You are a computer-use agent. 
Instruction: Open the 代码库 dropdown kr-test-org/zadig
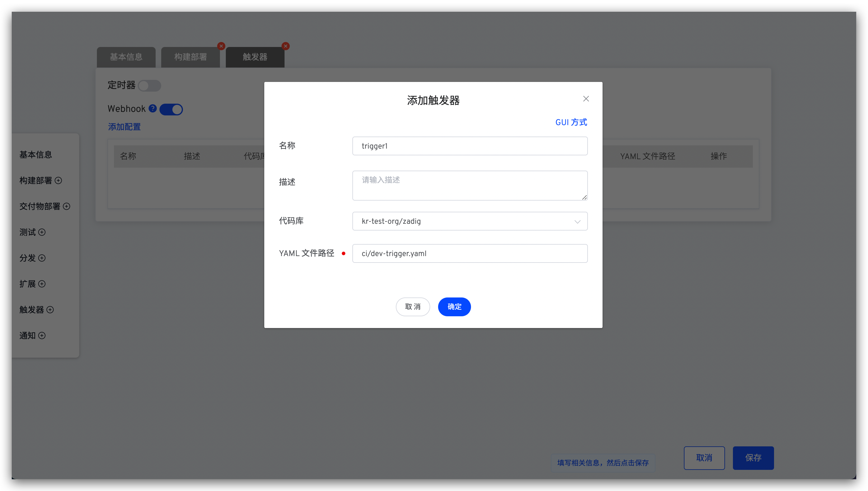470,221
